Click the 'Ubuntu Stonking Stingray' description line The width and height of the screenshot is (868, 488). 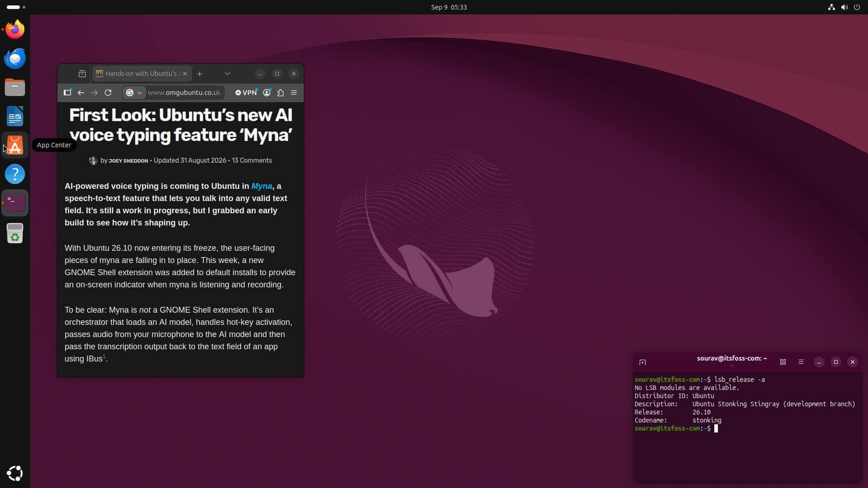point(745,404)
